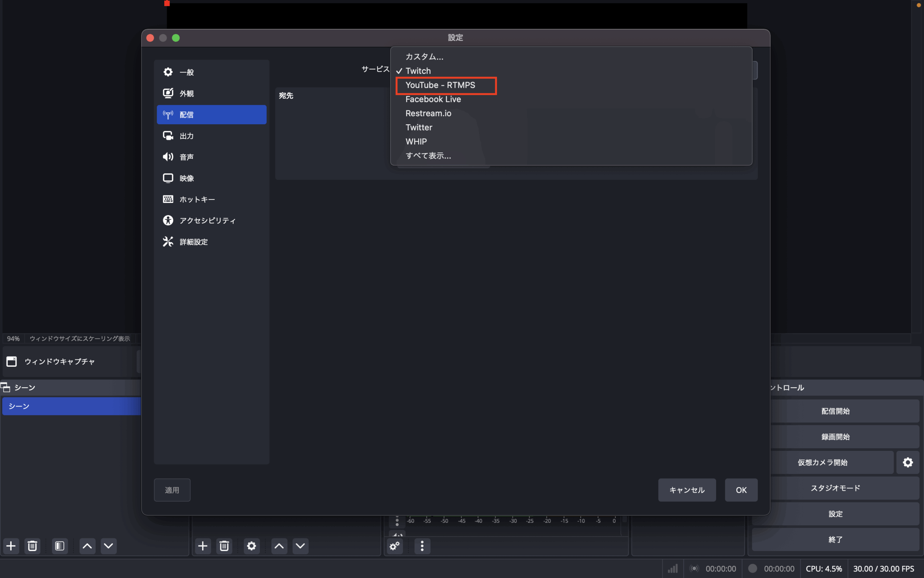Open the 外観 settings category
Screen dimensions: 924x578
212,93
